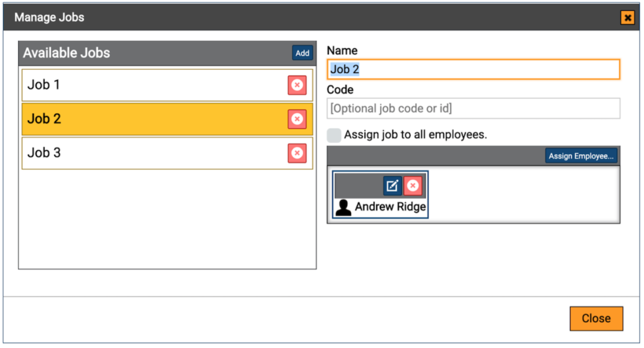
Task: Select Job 1 in the Available Jobs list
Action: 151,85
